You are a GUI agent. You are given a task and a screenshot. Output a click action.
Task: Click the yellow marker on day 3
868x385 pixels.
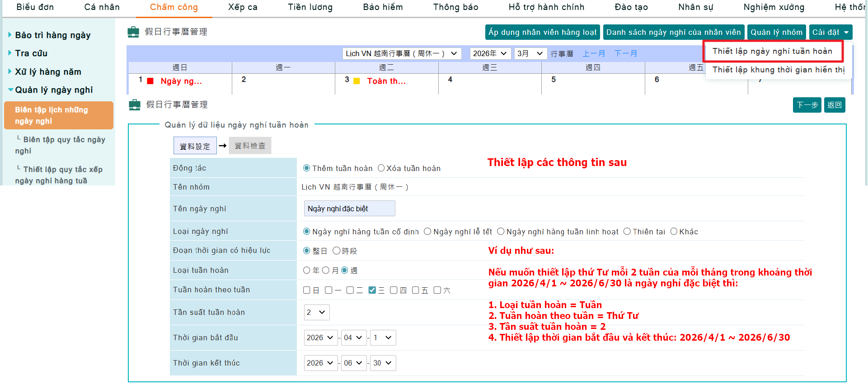(357, 81)
